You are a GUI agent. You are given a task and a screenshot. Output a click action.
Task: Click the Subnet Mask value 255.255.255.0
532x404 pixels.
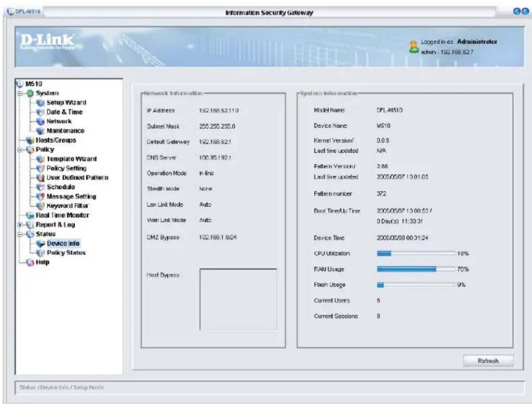(x=217, y=127)
